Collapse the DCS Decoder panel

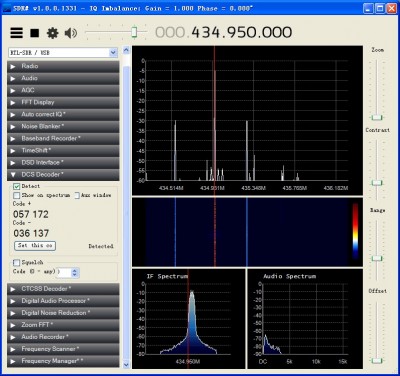[63, 174]
